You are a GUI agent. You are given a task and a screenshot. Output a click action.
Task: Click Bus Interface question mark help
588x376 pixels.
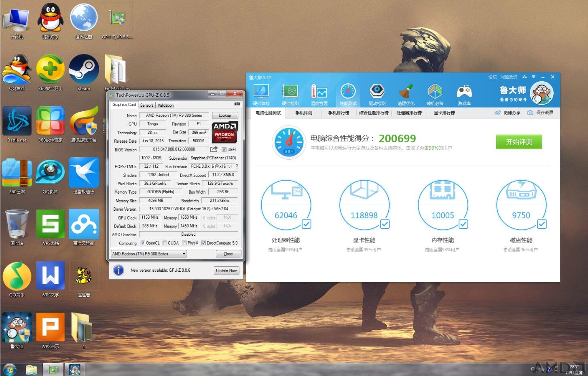[237, 166]
